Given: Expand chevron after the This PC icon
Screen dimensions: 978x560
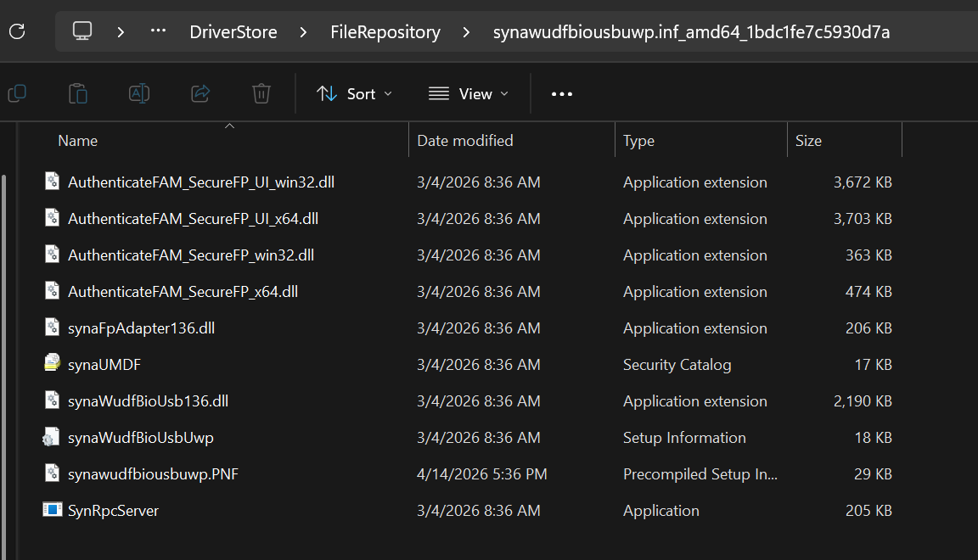Looking at the screenshot, I should coord(121,31).
